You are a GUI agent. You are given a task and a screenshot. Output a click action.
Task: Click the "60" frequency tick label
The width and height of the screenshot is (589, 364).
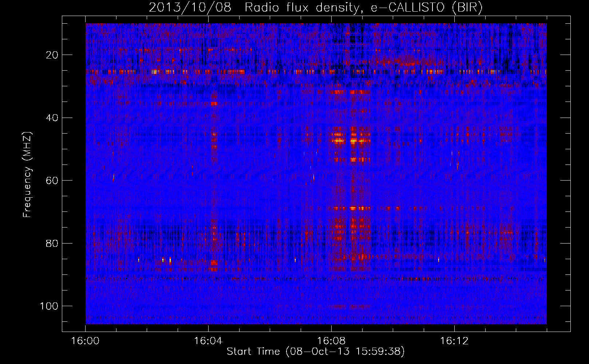point(52,181)
